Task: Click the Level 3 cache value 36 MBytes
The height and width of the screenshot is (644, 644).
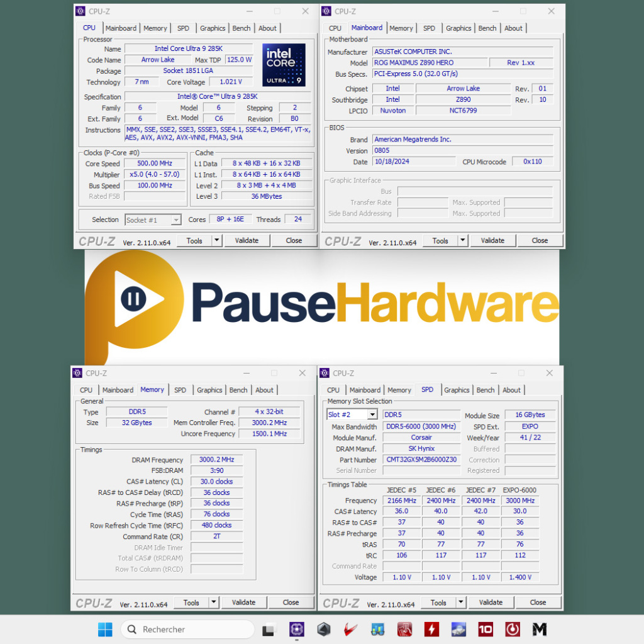Action: [267, 196]
